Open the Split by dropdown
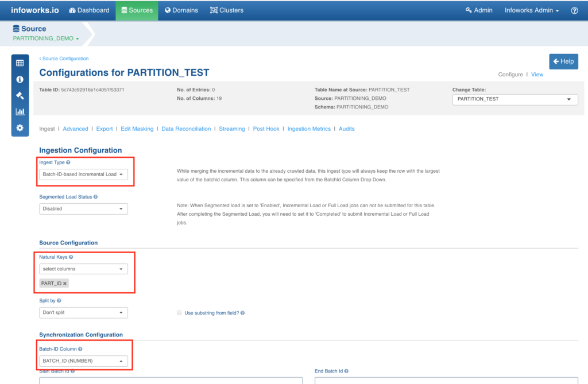The image size is (588, 384). click(83, 313)
